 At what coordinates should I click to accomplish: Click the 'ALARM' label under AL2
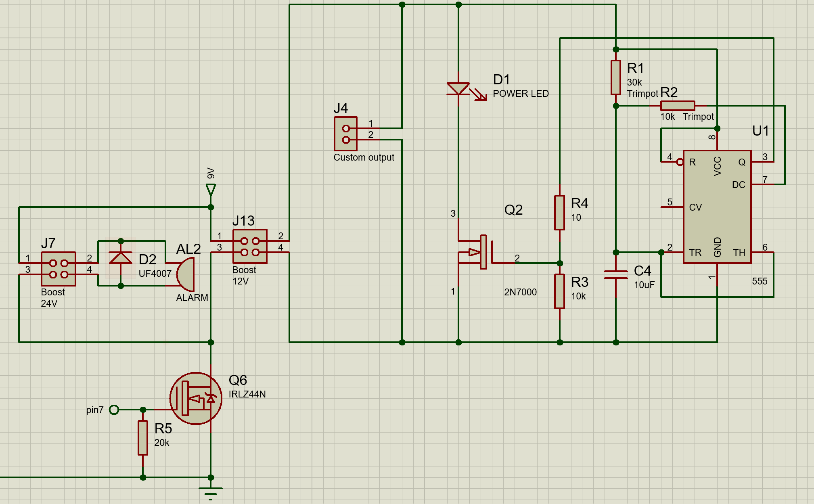click(x=192, y=298)
